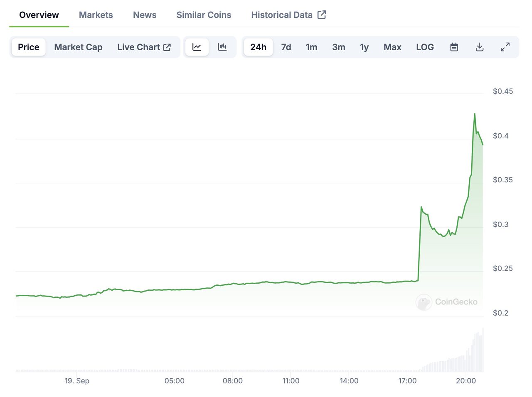The image size is (532, 397).
Task: Click the $0.35 price axis label
Action: coord(503,180)
